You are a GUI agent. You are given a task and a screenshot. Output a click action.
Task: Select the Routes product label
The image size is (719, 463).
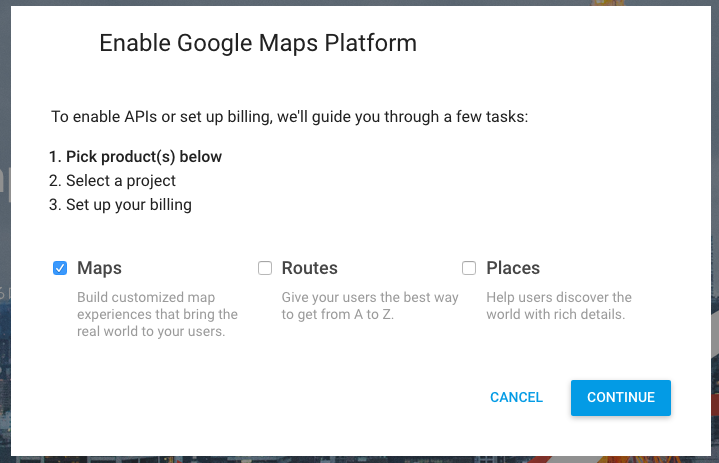point(310,268)
